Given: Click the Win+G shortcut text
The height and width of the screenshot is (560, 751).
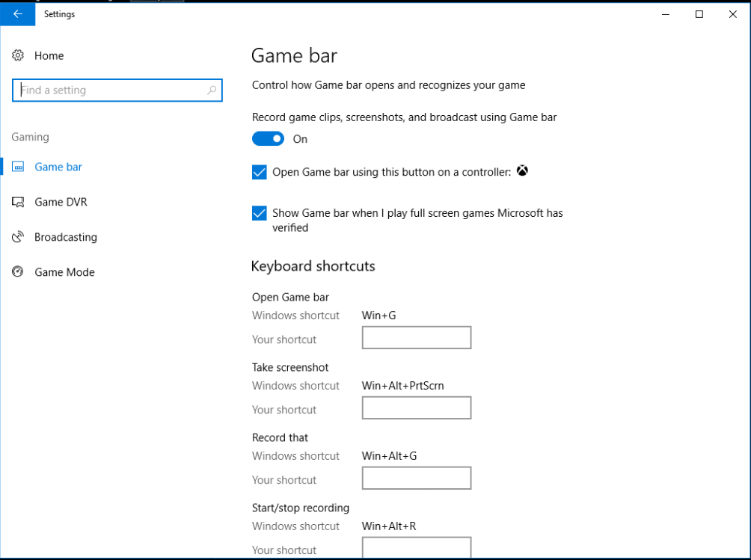Looking at the screenshot, I should [378, 316].
